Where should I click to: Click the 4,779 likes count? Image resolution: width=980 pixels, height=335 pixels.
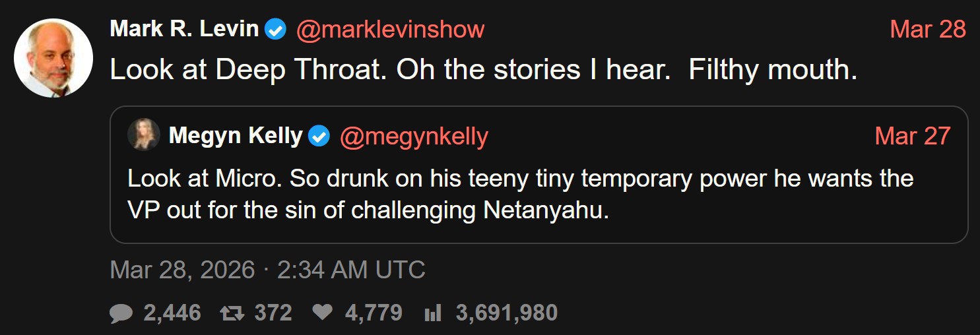[x=374, y=313]
